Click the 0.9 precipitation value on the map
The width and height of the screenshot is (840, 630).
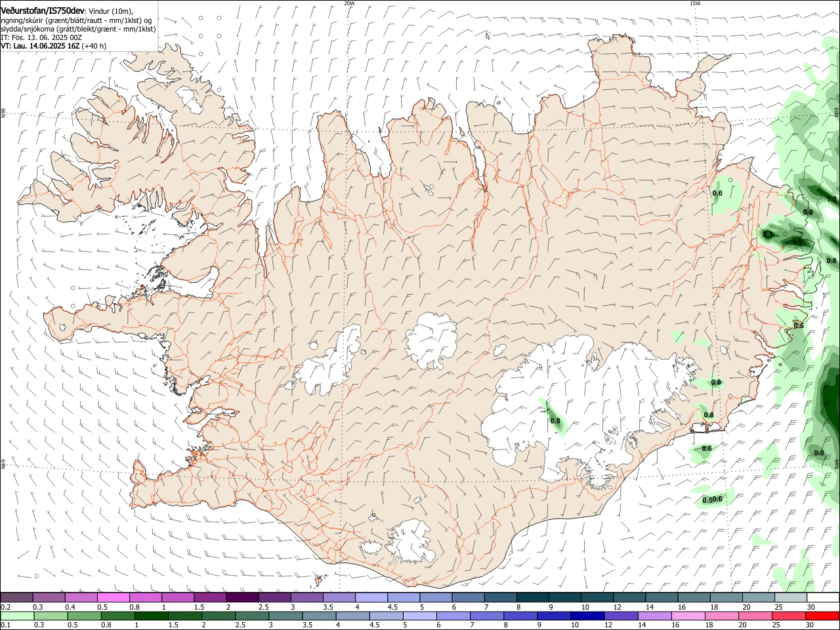point(808,212)
